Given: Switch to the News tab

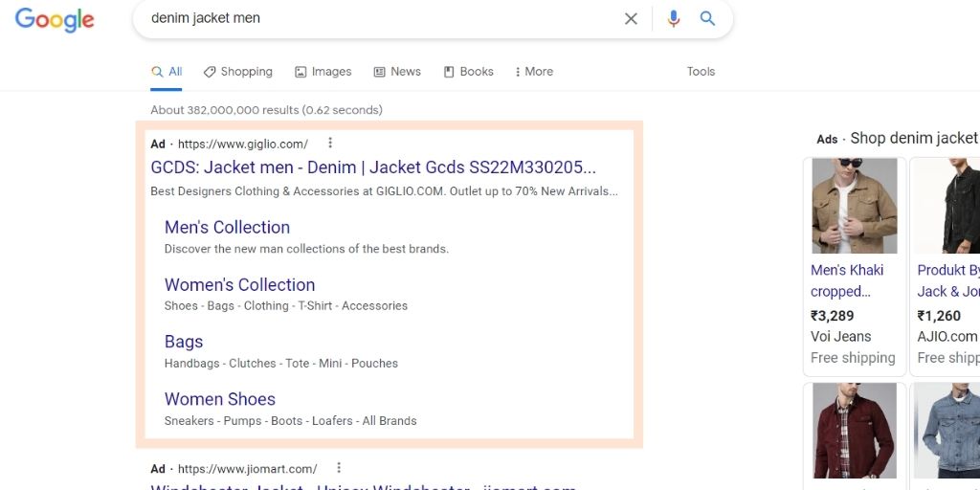Looking at the screenshot, I should click(397, 72).
